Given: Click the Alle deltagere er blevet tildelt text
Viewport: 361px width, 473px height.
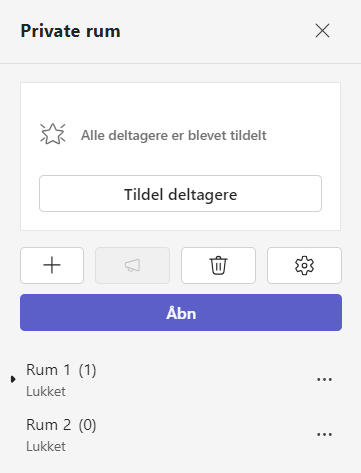Looking at the screenshot, I should click(174, 136).
